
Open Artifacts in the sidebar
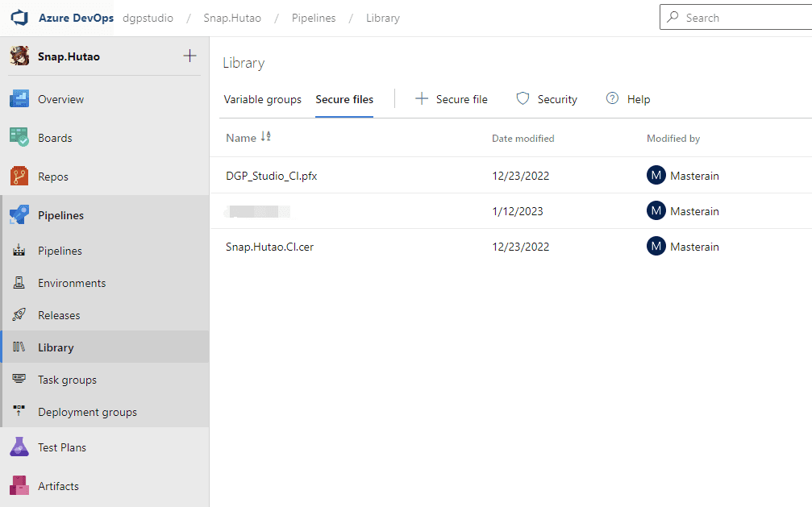[x=59, y=486]
